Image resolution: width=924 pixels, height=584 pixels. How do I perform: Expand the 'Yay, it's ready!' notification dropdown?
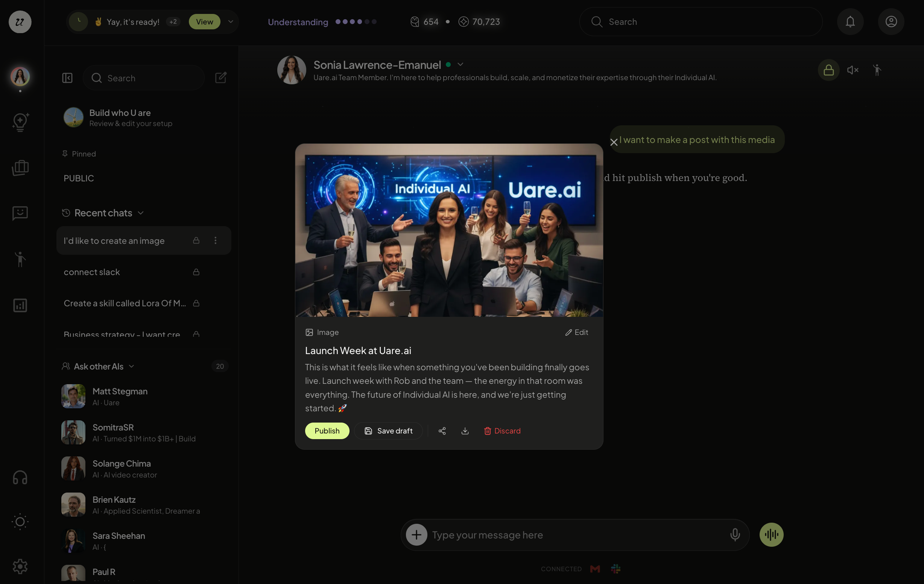point(231,21)
